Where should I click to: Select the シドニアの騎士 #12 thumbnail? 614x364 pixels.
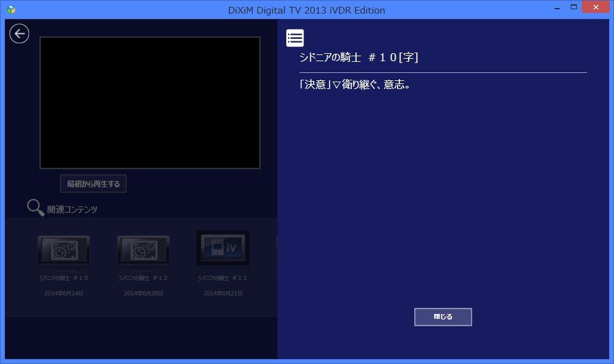click(x=143, y=249)
